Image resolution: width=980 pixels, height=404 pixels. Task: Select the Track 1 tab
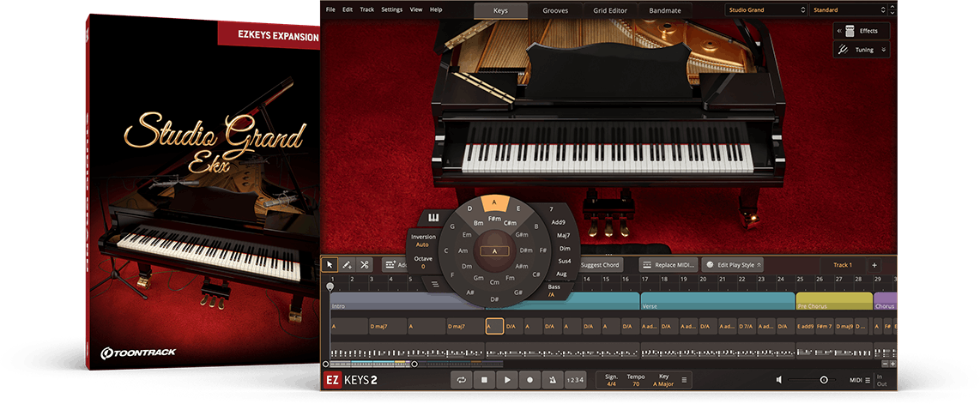coord(842,265)
